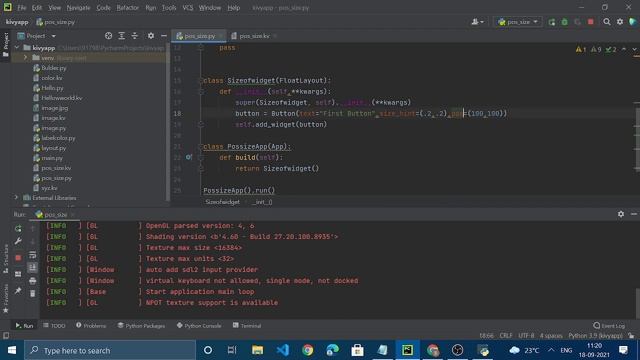Open the Python Console tool window

(199, 325)
